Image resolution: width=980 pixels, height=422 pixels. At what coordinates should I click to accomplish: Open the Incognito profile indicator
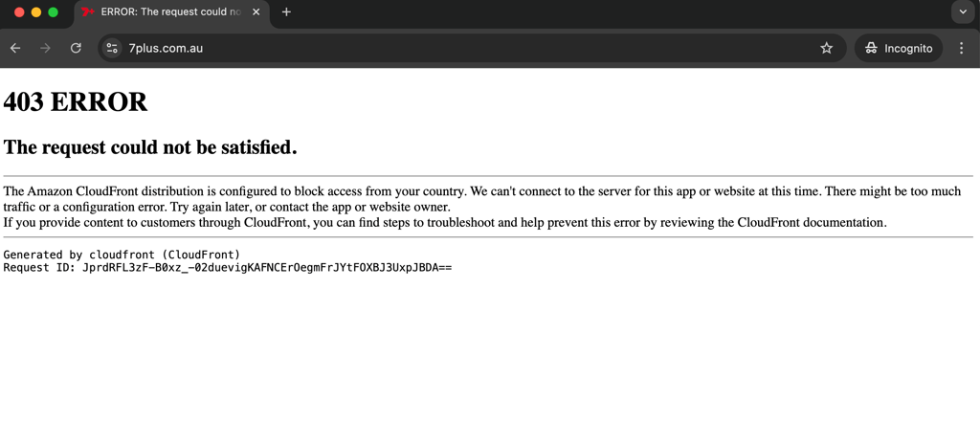click(899, 48)
